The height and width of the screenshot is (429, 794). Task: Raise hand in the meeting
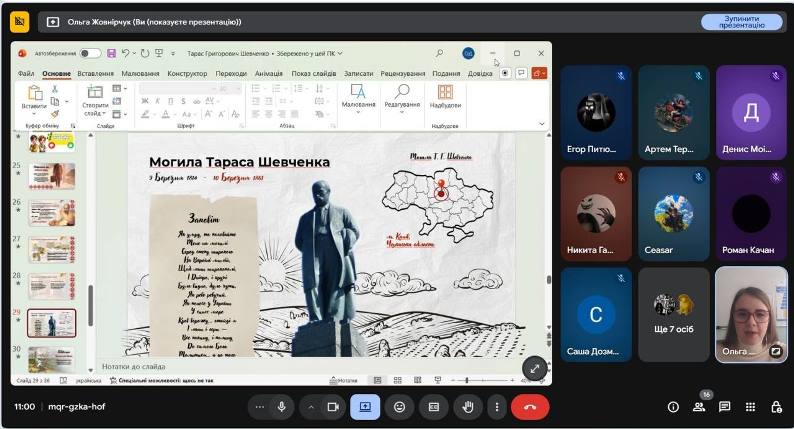point(468,407)
